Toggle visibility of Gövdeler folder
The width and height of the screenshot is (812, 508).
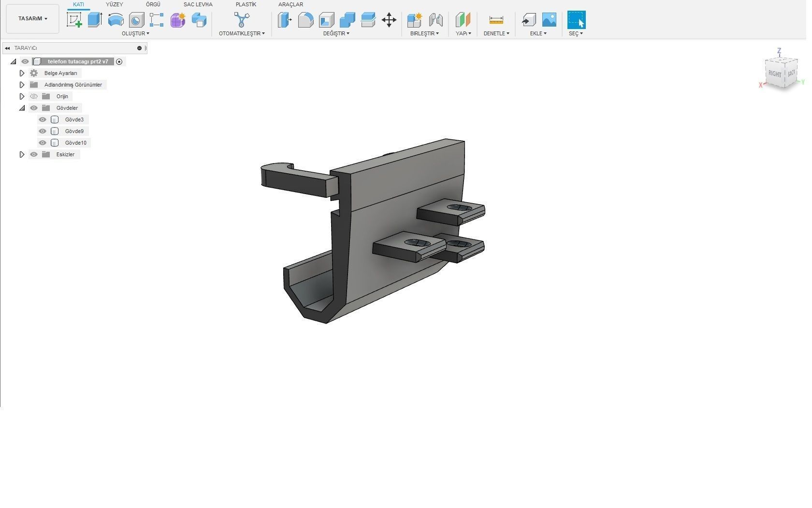(x=34, y=108)
